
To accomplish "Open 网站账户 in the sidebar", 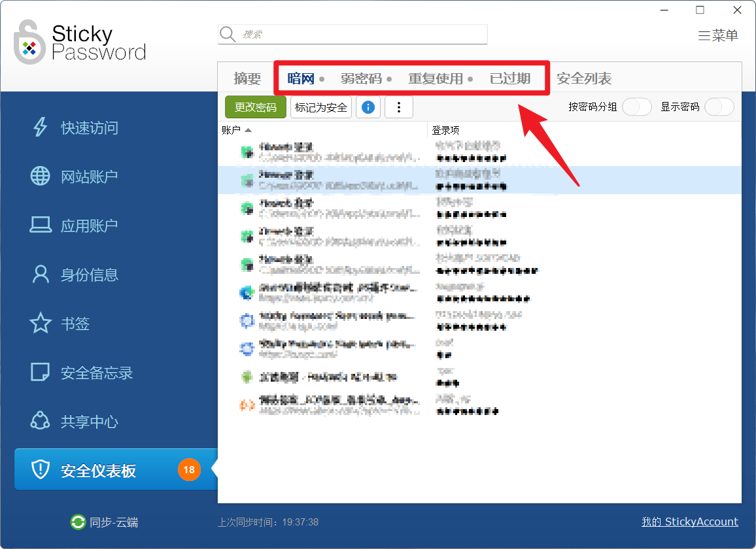I will (75, 176).
